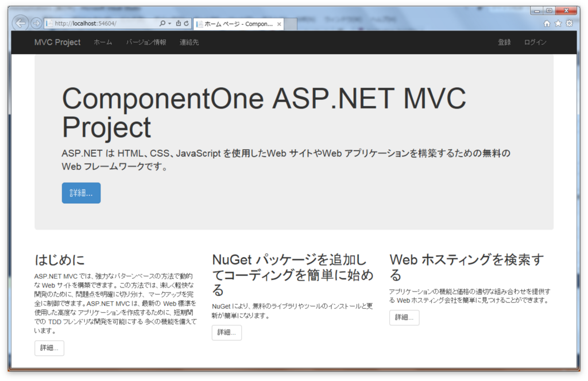Image resolution: width=588 pixels, height=381 pixels.
Task: Click the はじめに heading
Action: (60, 260)
